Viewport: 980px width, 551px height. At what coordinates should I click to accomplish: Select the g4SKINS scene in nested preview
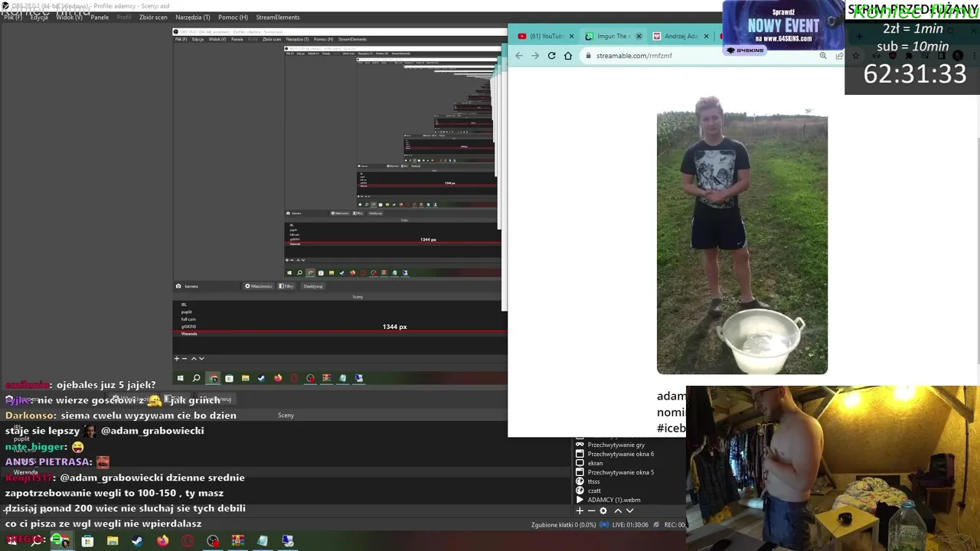[188, 327]
